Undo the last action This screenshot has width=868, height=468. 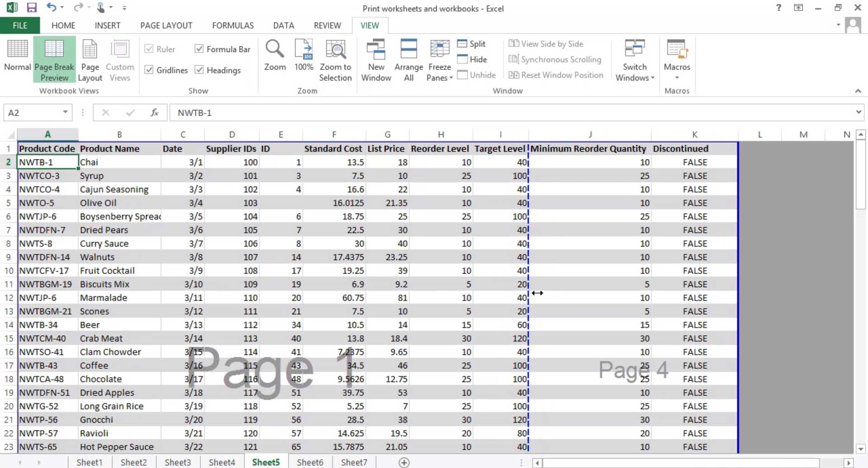click(x=51, y=8)
